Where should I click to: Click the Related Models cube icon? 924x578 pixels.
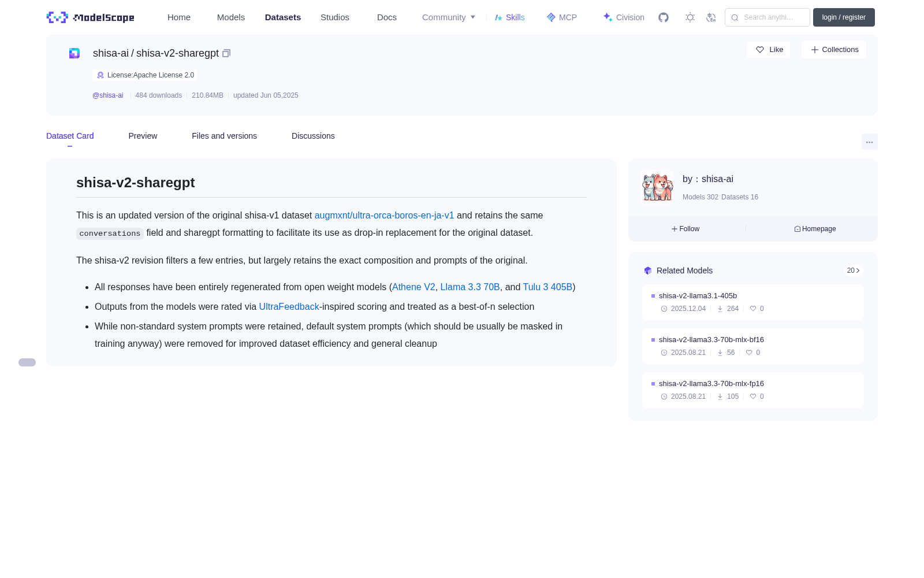point(648,271)
